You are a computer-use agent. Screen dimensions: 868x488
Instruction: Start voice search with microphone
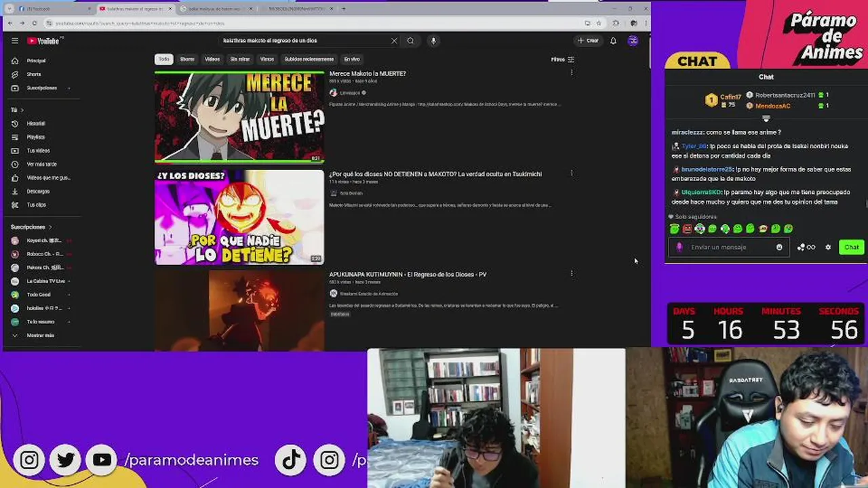coord(433,41)
